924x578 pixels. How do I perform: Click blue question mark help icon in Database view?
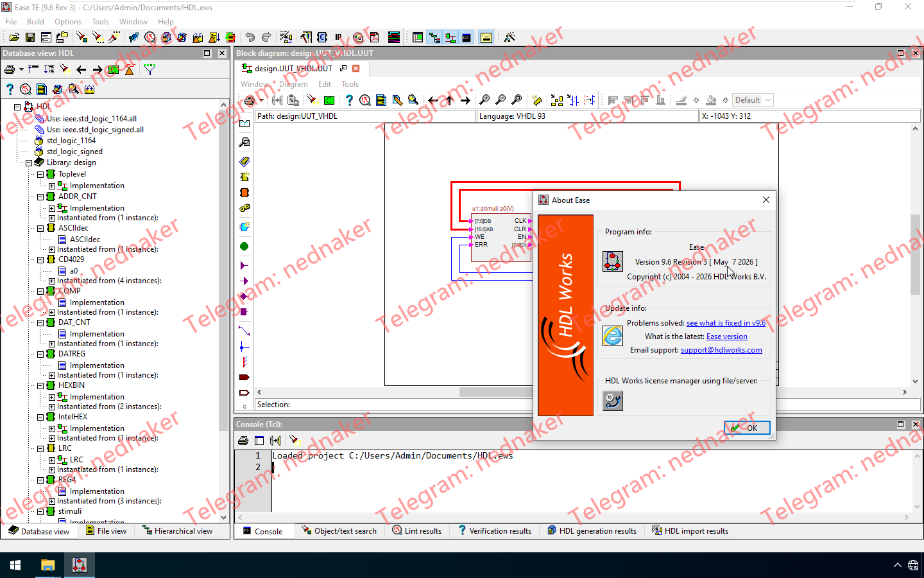coord(10,89)
